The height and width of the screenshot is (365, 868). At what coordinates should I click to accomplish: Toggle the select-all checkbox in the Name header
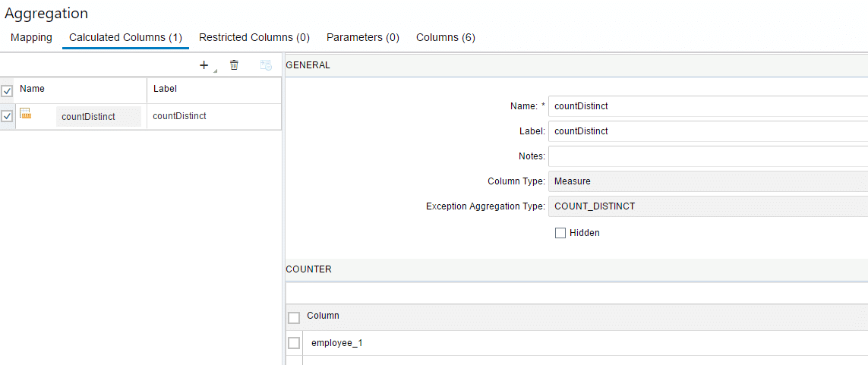(x=8, y=91)
